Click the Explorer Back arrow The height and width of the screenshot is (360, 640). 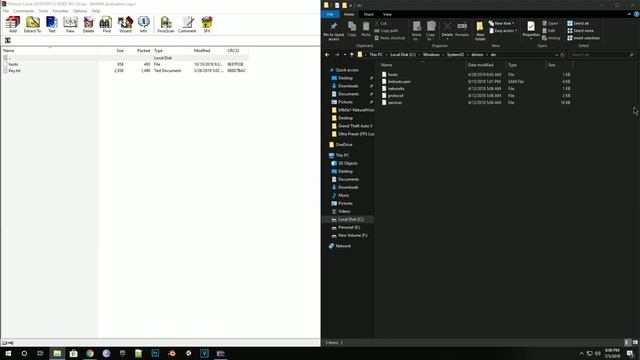click(x=327, y=55)
